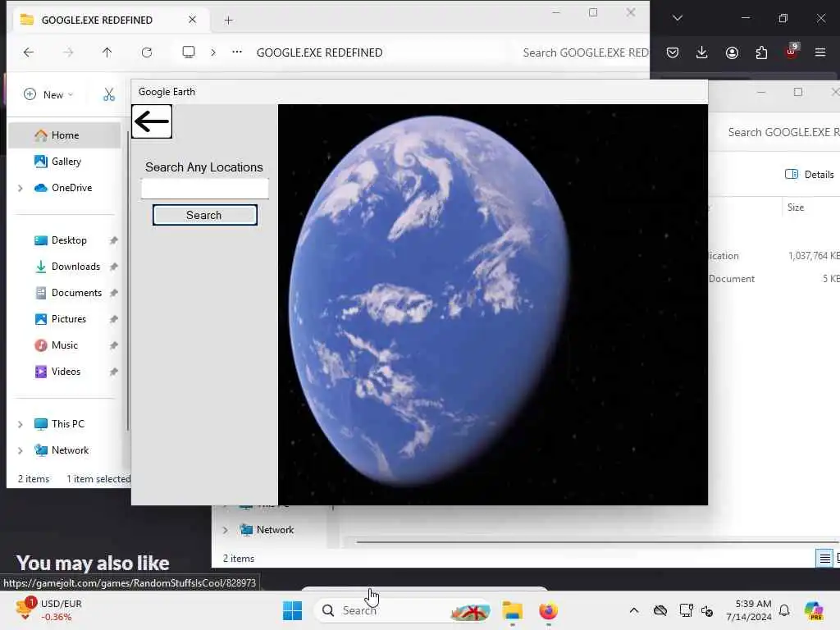Click the pin icon next to Music

(x=113, y=345)
